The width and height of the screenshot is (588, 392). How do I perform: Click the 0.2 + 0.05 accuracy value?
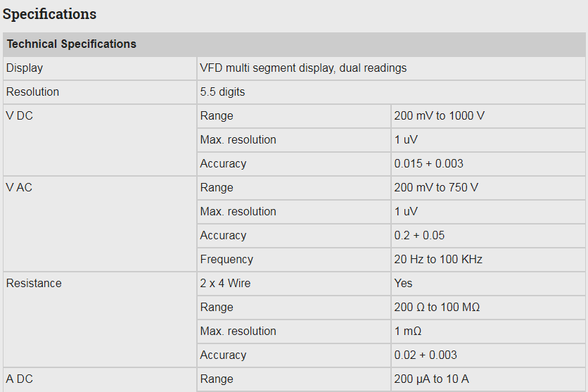[x=419, y=236]
